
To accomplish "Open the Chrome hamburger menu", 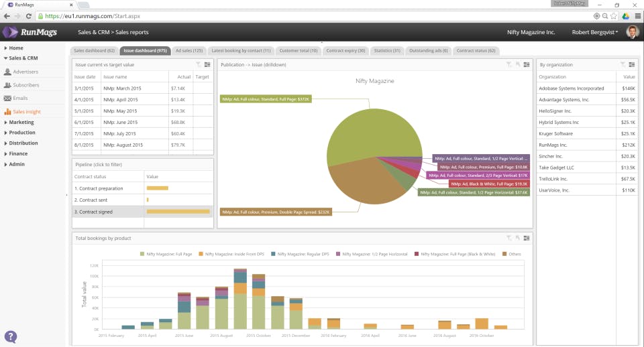I will tap(638, 16).
